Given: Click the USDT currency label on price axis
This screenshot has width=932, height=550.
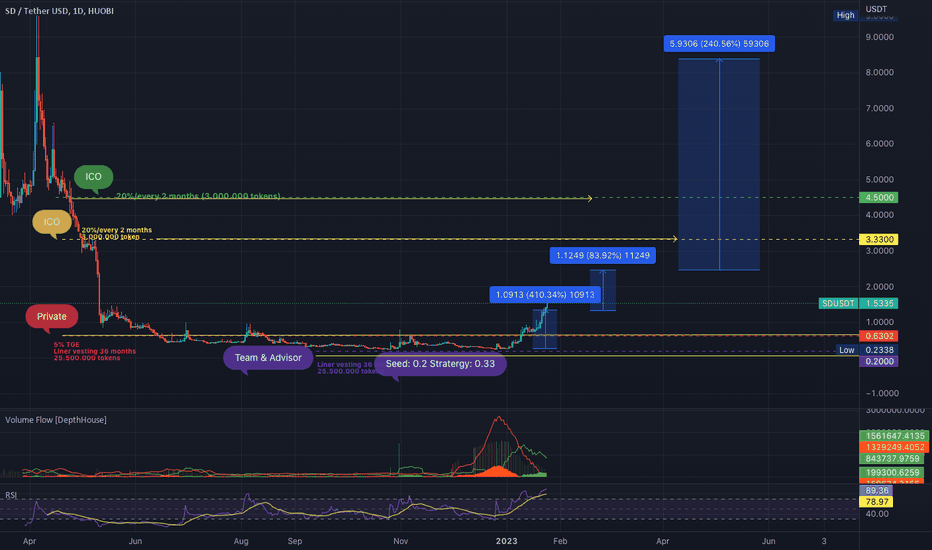Looking at the screenshot, I should [x=876, y=9].
